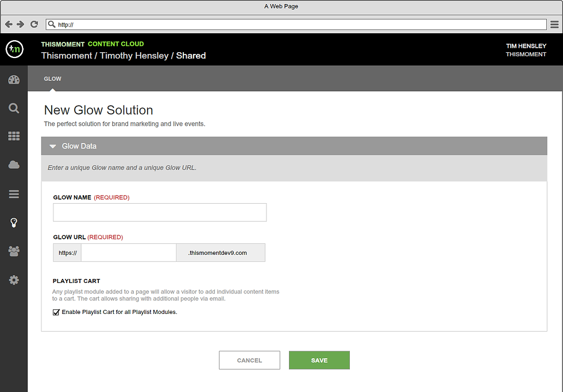This screenshot has height=392, width=563.
Task: Click the Timothy Hensley breadcrumb link
Action: tap(134, 56)
